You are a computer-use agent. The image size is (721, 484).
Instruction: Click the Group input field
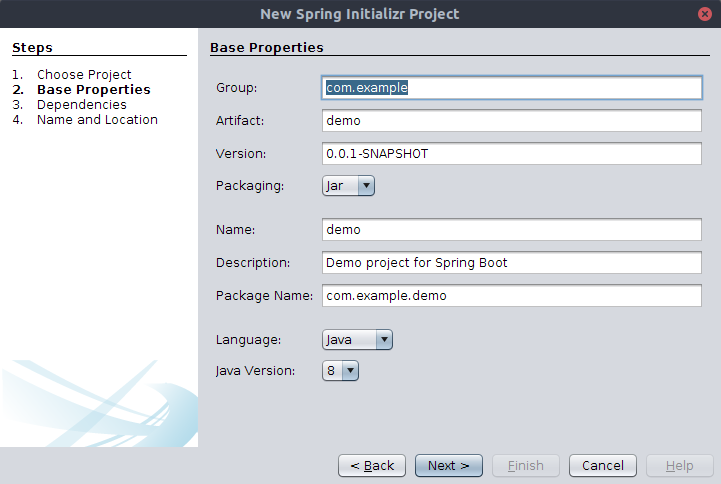coord(512,87)
